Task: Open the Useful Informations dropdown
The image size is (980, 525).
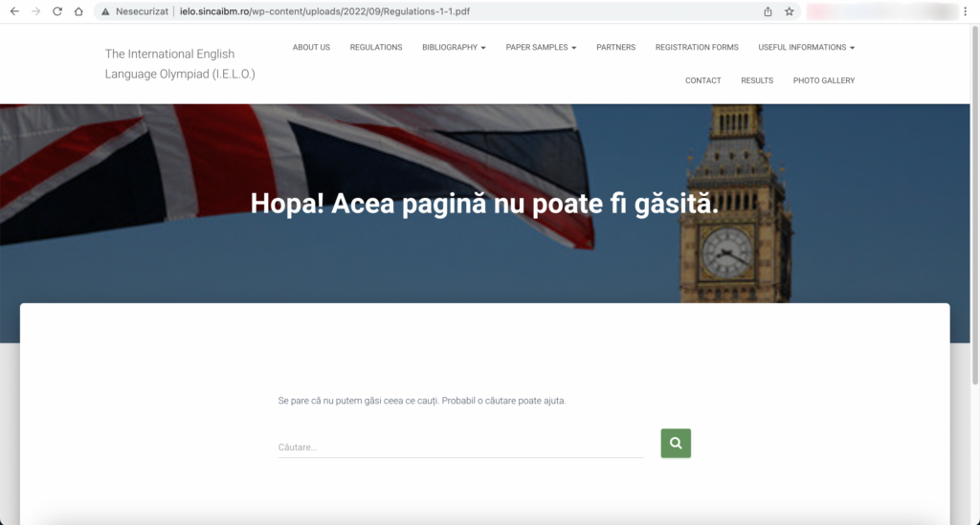Action: [806, 47]
